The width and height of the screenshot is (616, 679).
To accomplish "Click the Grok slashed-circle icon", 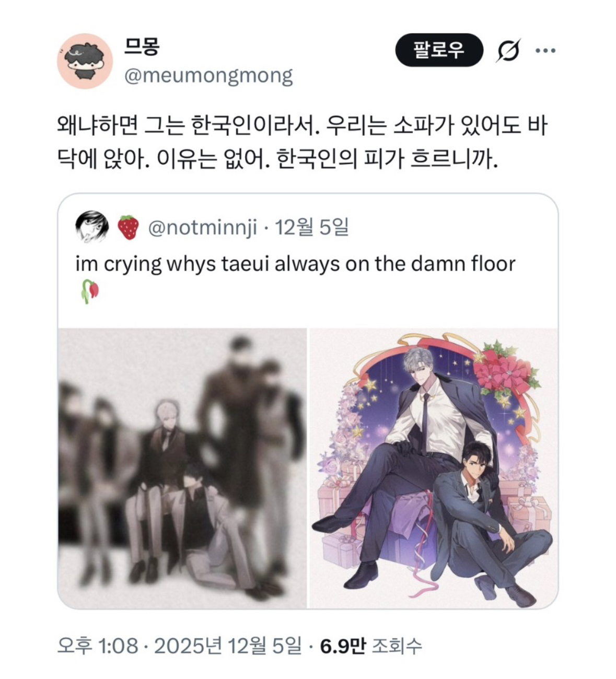I will click(508, 51).
